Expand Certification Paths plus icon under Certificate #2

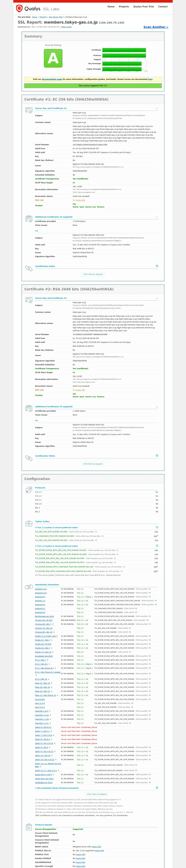tap(157, 456)
